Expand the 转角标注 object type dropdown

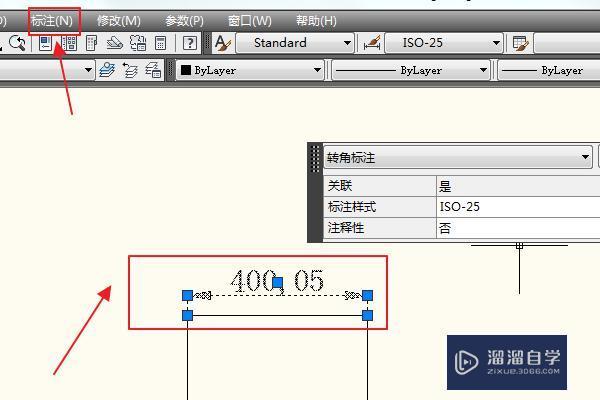[585, 157]
